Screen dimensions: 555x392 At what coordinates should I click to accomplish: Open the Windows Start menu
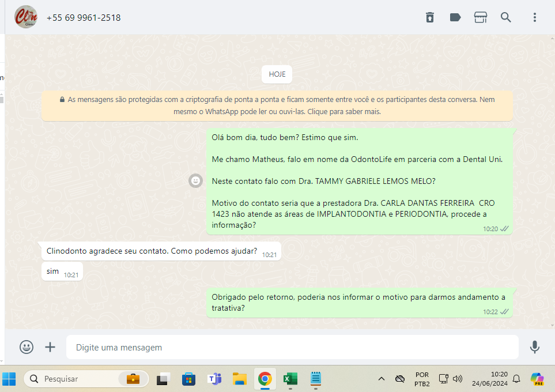point(9,379)
